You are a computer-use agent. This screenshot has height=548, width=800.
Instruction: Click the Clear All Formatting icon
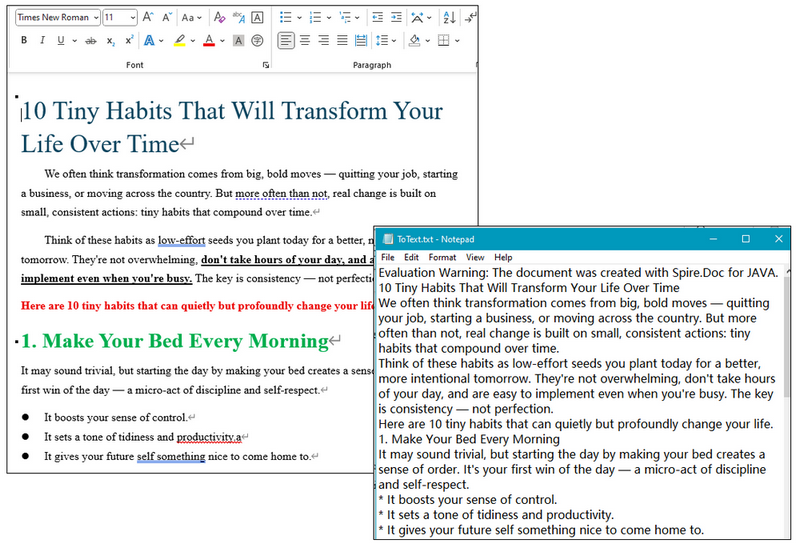pyautogui.click(x=219, y=17)
